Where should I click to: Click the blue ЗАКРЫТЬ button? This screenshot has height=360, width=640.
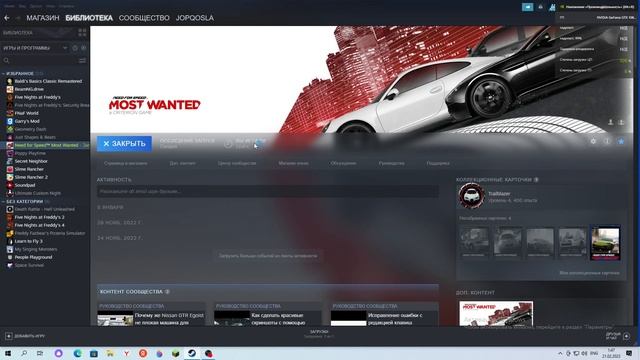tap(124, 144)
